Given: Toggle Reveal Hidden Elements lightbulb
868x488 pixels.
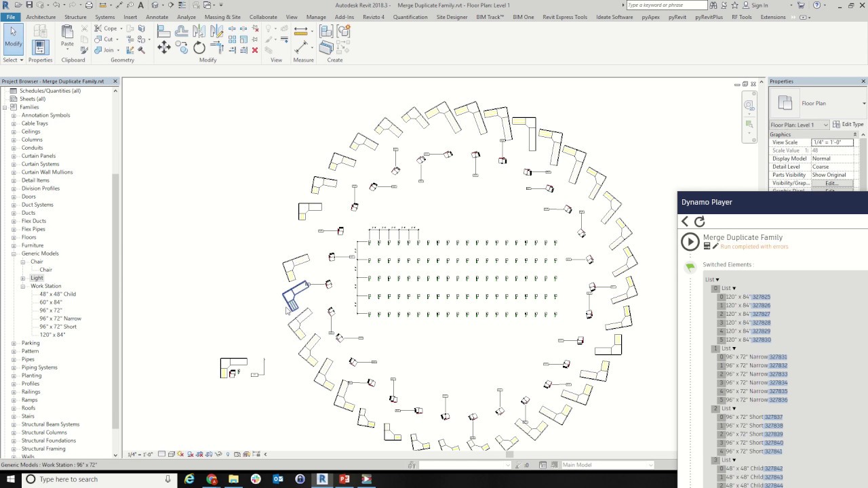Looking at the screenshot, I should tap(227, 454).
